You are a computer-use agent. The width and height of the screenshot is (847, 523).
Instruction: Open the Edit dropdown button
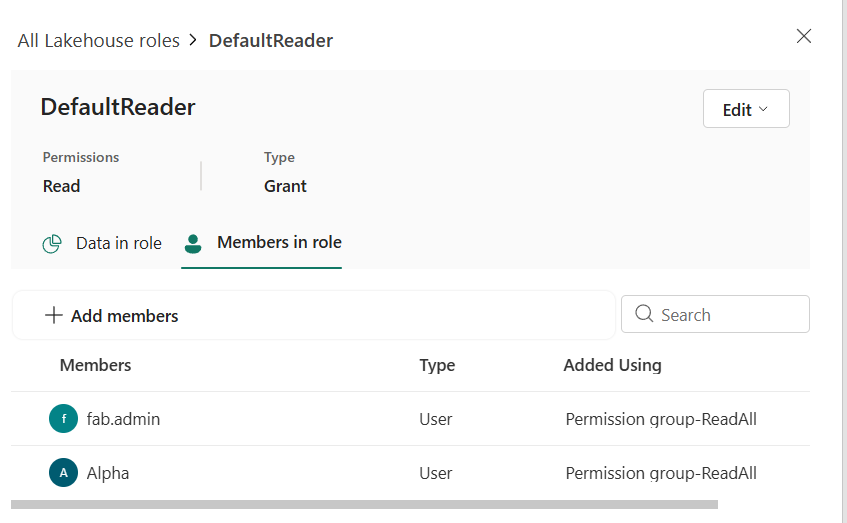coord(746,109)
